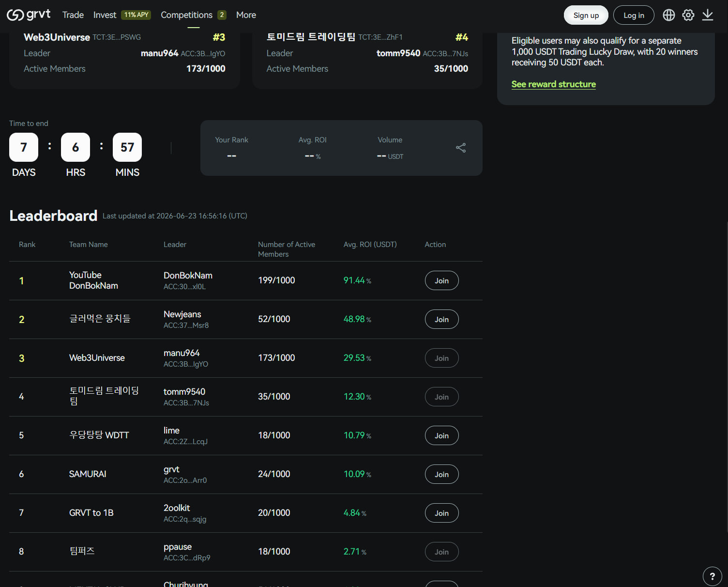Viewport: 728px width, 587px height.
Task: Click the 팀퍼즈 team name
Action: point(82,551)
